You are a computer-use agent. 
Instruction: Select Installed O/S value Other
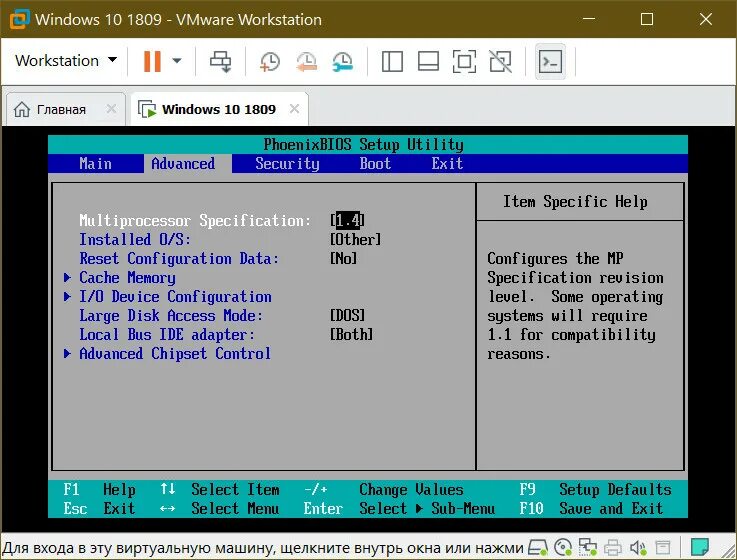[355, 240]
